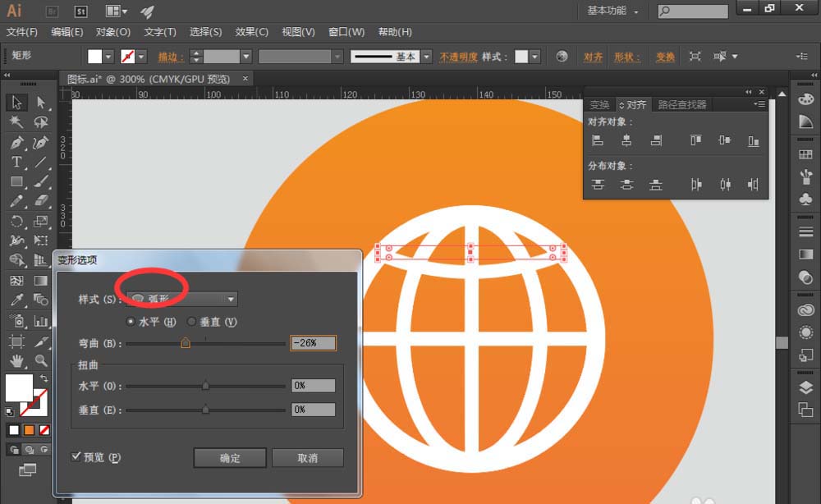The image size is (821, 504).
Task: Open 窗口(W) menu
Action: pos(346,32)
